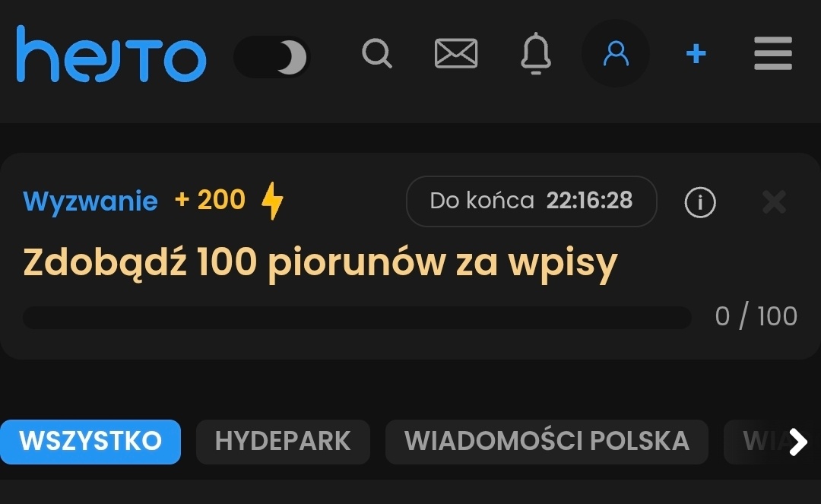Screen dimensions: 821x504
Task: Toggle dark mode moon switch
Action: [x=272, y=56]
